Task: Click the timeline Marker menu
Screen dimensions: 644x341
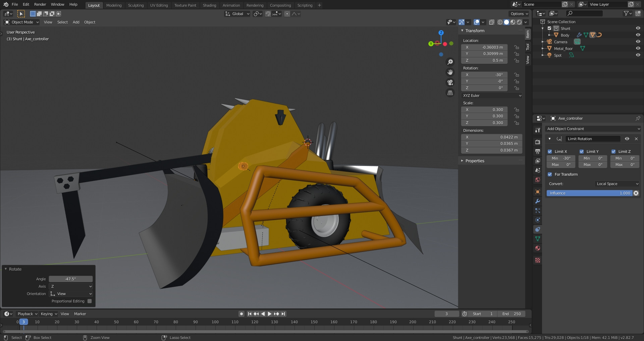Action: tap(80, 314)
